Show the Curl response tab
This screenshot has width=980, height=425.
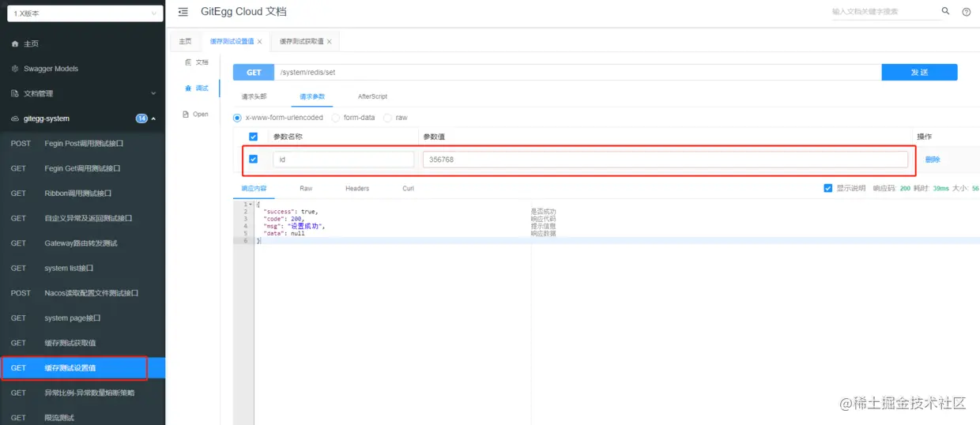coord(408,188)
